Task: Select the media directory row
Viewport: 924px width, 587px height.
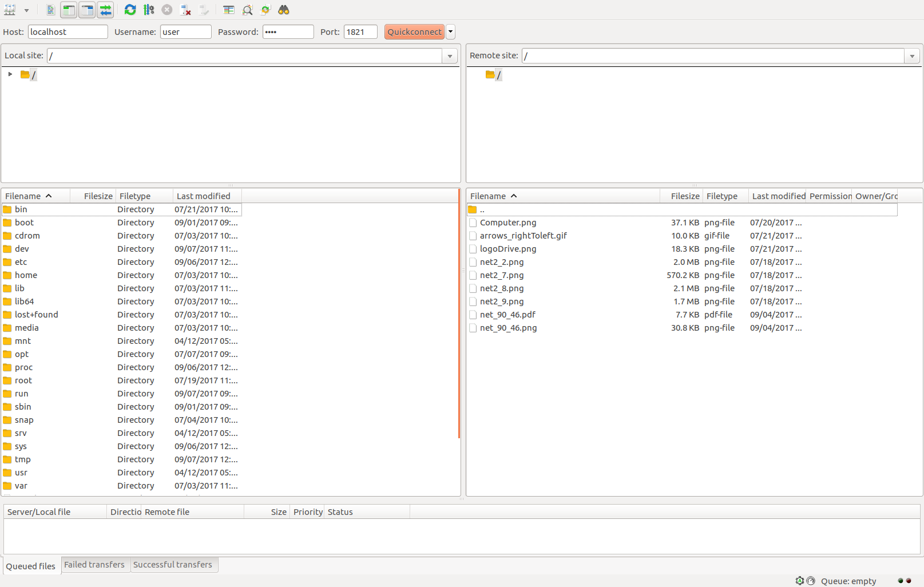Action: (x=122, y=328)
